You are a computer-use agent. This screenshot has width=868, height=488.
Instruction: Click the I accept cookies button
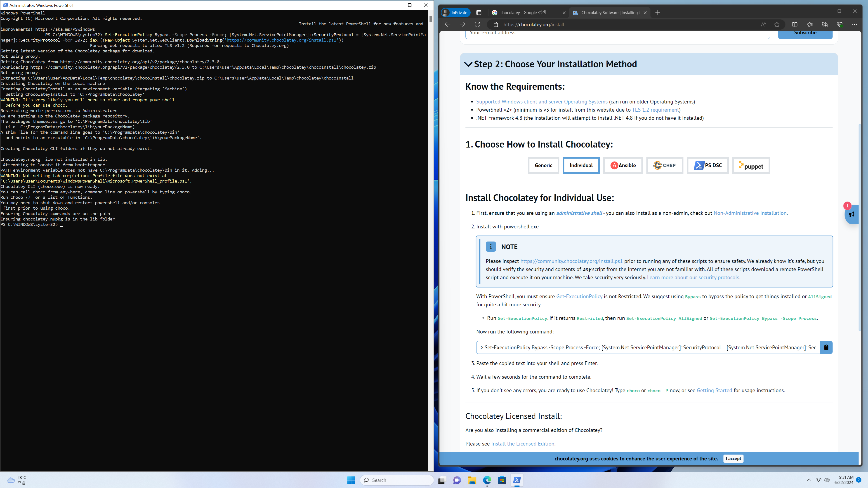point(733,458)
